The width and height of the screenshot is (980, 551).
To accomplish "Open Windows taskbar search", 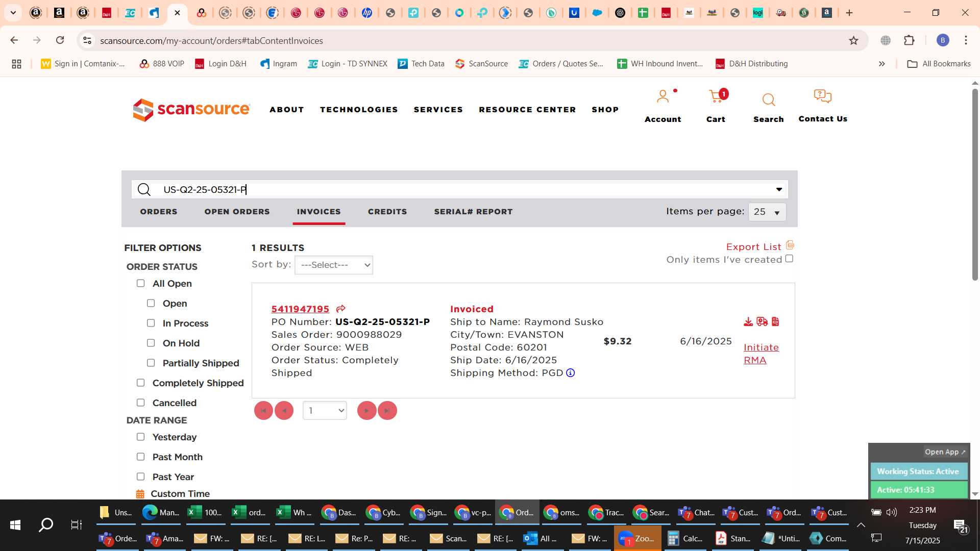I will tap(46, 524).
